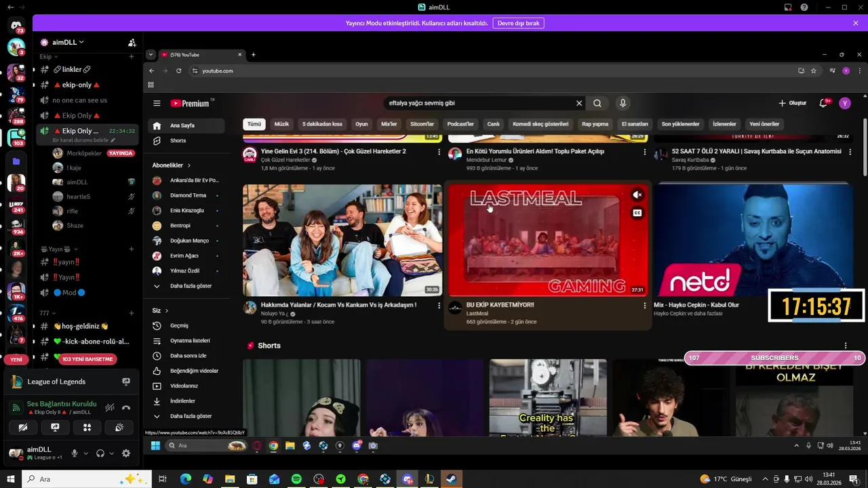Select the Tümü filter chip

coord(254,124)
